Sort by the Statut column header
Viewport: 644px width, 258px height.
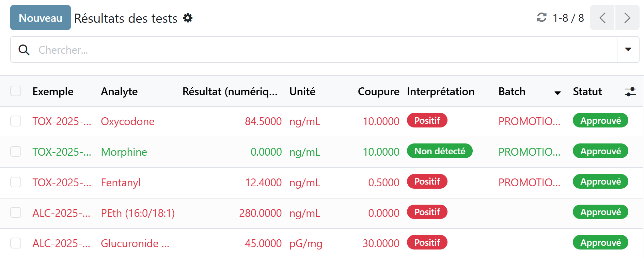tap(587, 91)
